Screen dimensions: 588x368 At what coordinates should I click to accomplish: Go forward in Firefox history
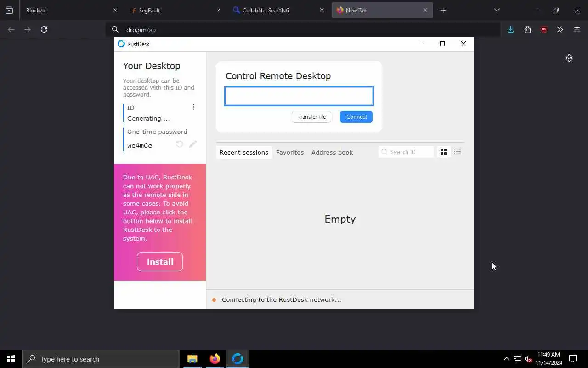pyautogui.click(x=28, y=29)
